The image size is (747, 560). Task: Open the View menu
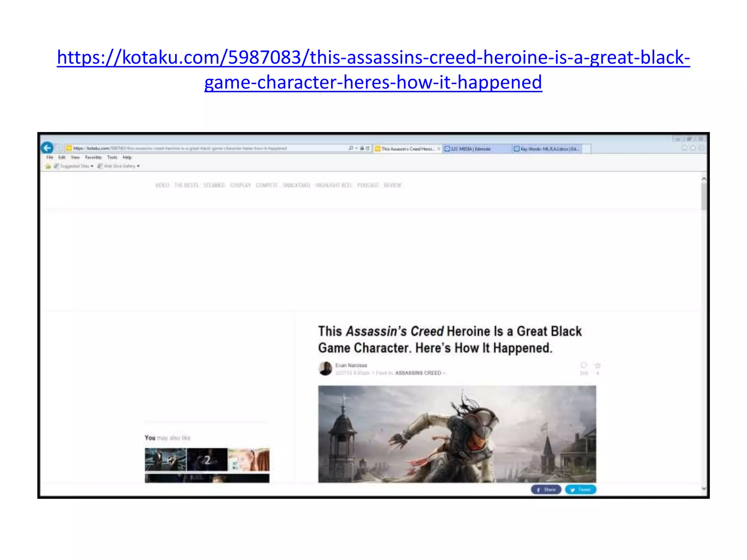(x=75, y=157)
